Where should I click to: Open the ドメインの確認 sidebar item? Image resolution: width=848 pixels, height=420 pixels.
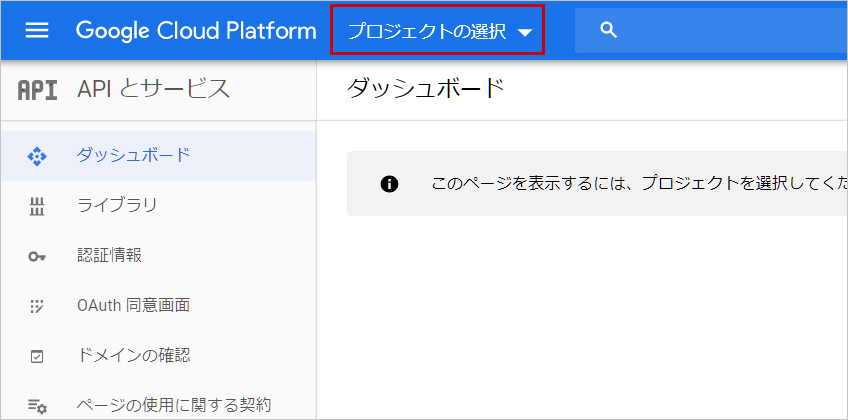click(158, 356)
